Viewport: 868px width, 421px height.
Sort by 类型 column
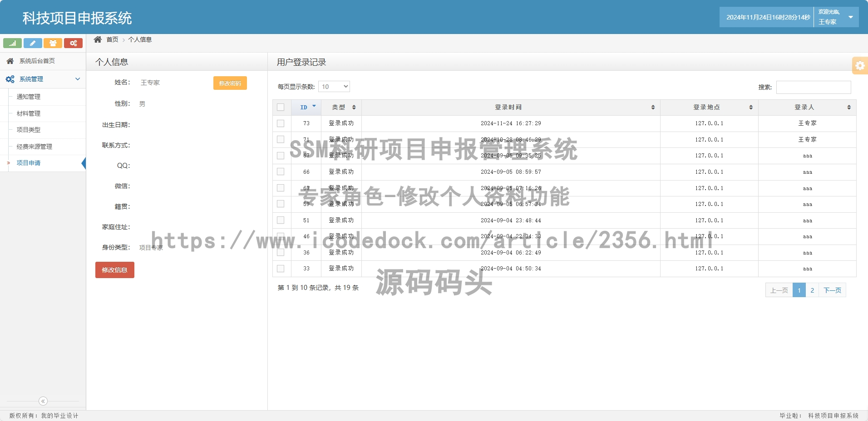[x=341, y=108]
